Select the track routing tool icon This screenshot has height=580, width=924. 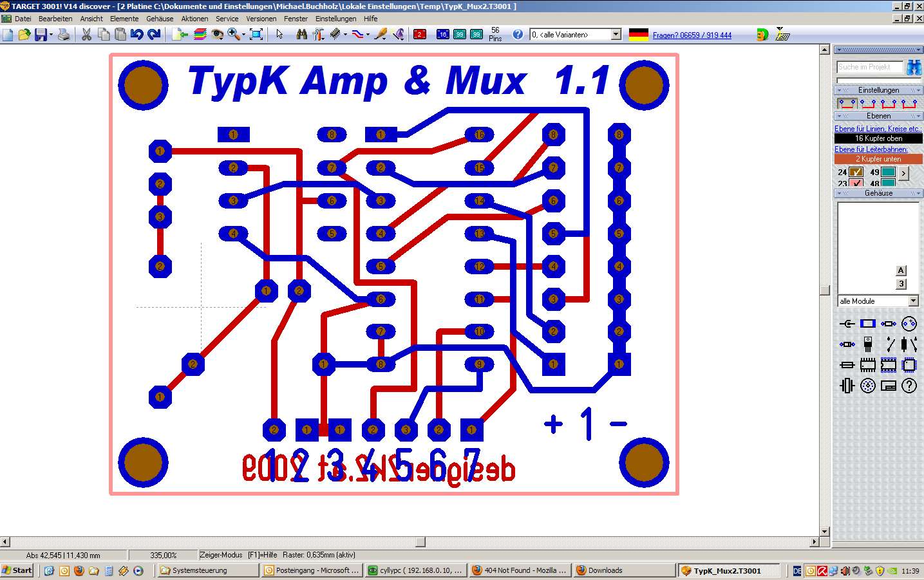pyautogui.click(x=357, y=35)
